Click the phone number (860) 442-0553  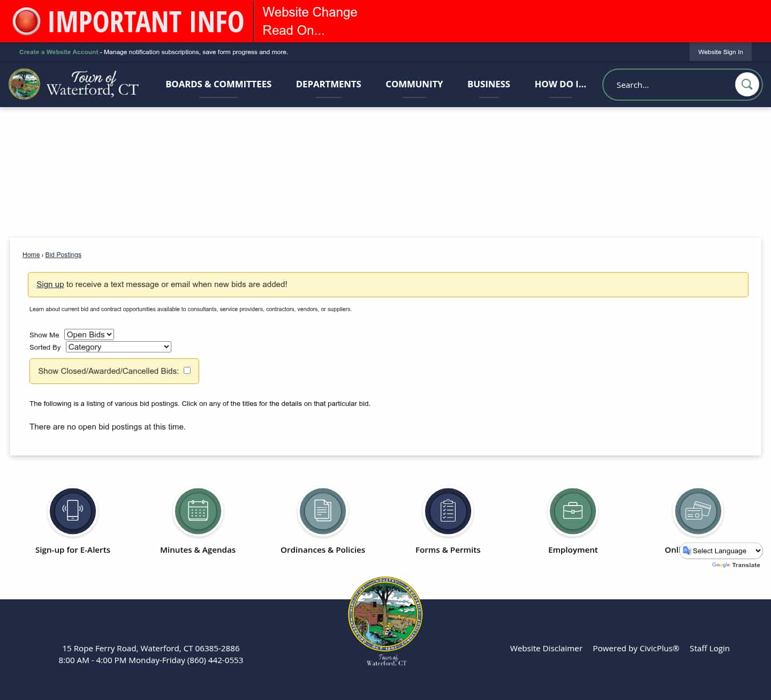[215, 660]
